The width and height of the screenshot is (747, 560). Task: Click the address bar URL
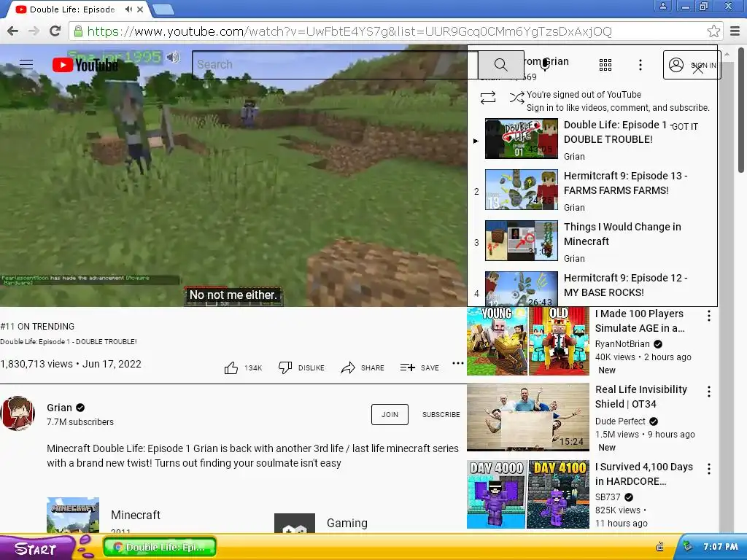(349, 31)
